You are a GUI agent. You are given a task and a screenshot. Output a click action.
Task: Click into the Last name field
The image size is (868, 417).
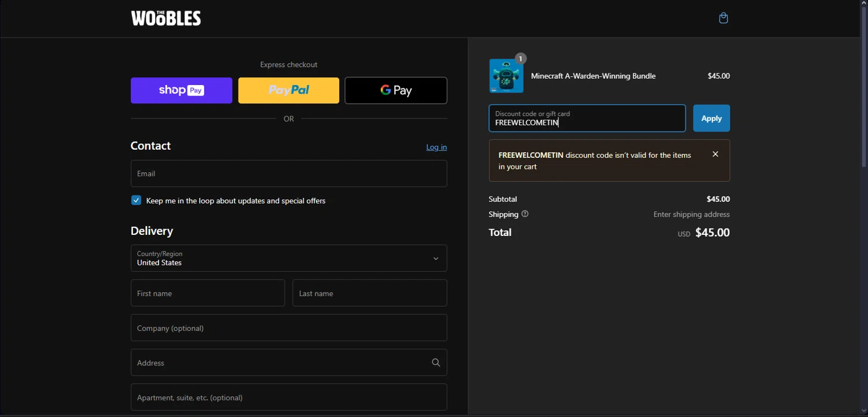(370, 293)
